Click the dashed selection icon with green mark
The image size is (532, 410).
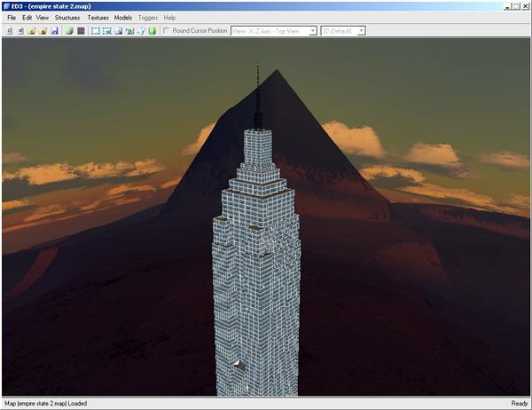click(x=107, y=31)
